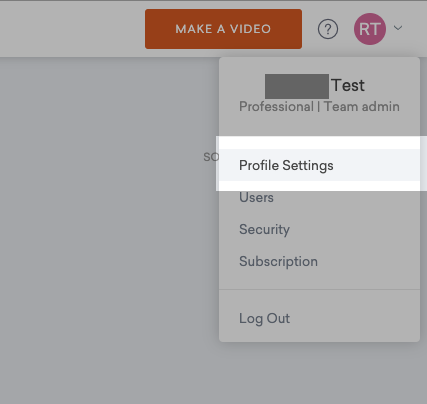Click blank menu area below Log Out
427x404 pixels.
[x=319, y=334]
